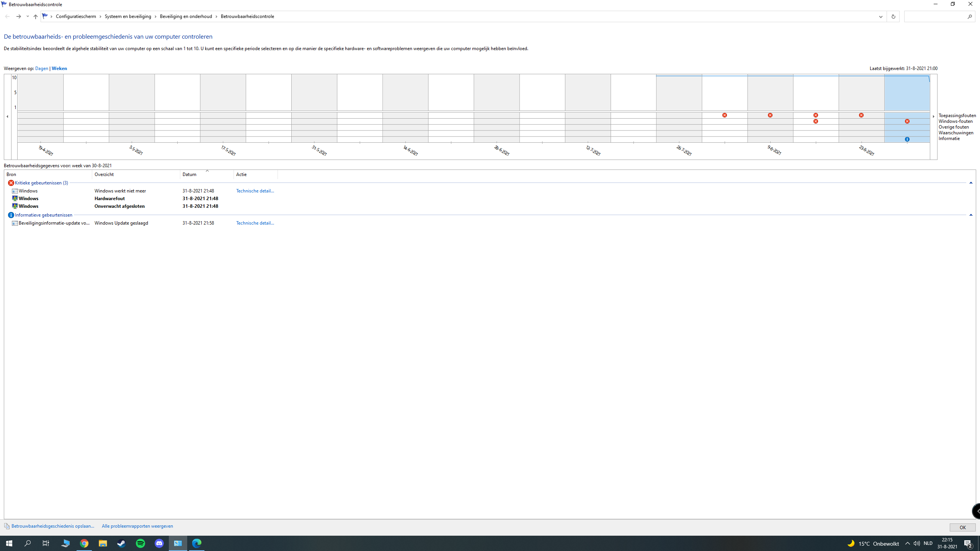Image resolution: width=980 pixels, height=551 pixels.
Task: Open the Steam taskbar icon
Action: (122, 543)
